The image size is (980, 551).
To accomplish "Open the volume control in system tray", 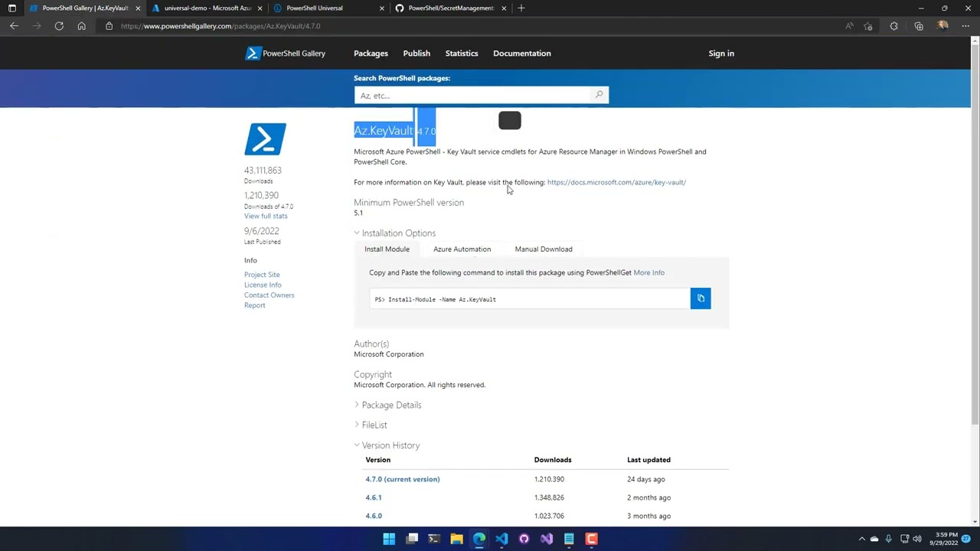I will 917,539.
